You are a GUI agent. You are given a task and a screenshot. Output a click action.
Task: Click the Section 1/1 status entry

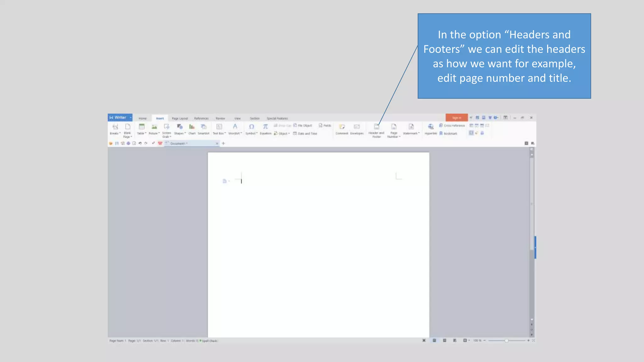click(150, 341)
